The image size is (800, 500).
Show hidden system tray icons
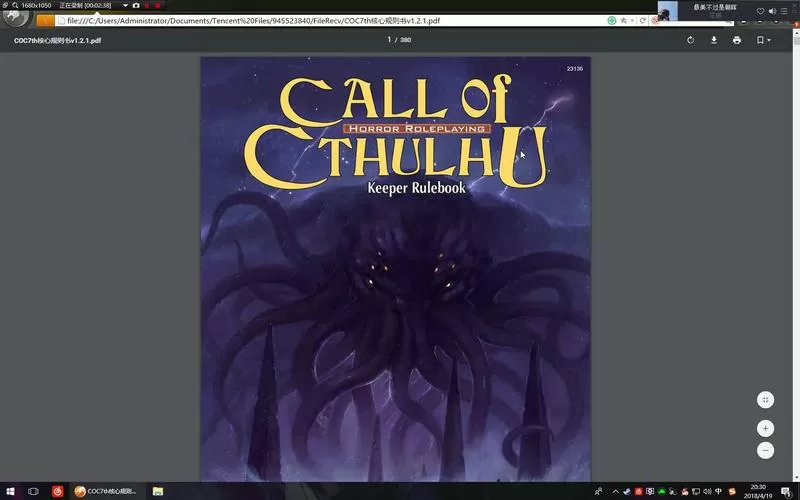coord(615,492)
